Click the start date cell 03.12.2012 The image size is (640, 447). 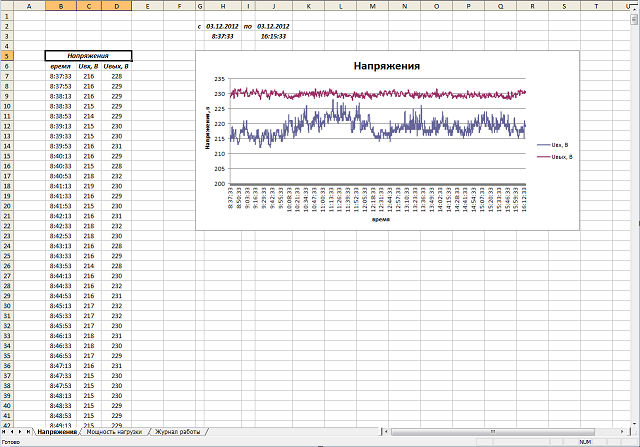221,25
